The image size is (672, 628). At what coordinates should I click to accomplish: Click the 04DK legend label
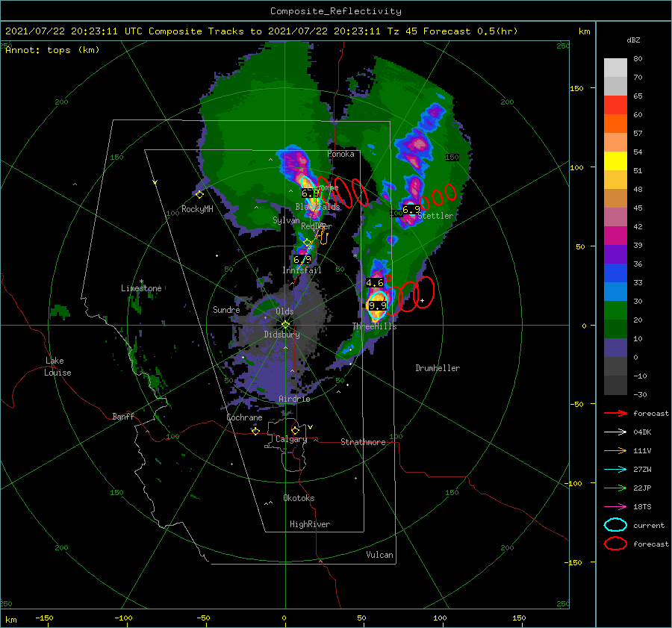click(x=642, y=432)
